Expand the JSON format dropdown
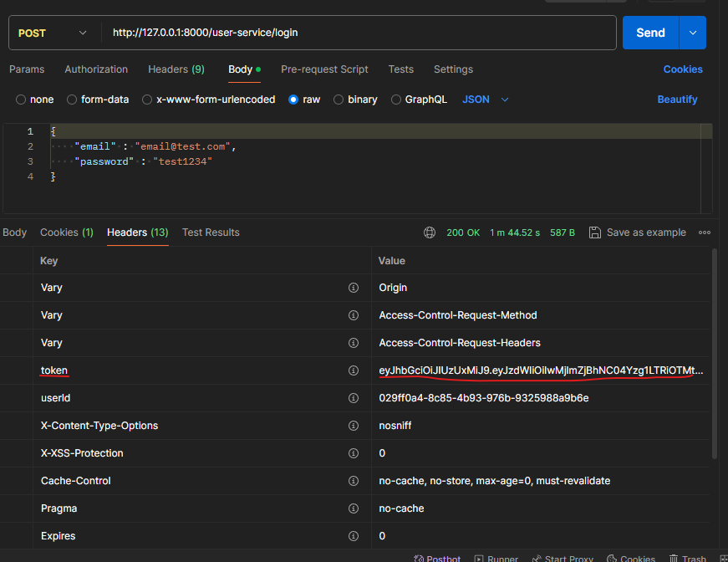 [x=486, y=100]
